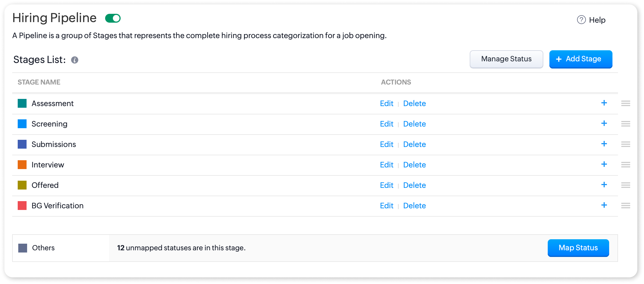The height and width of the screenshot is (284, 644).
Task: Delete the Screening stage
Action: click(x=414, y=124)
